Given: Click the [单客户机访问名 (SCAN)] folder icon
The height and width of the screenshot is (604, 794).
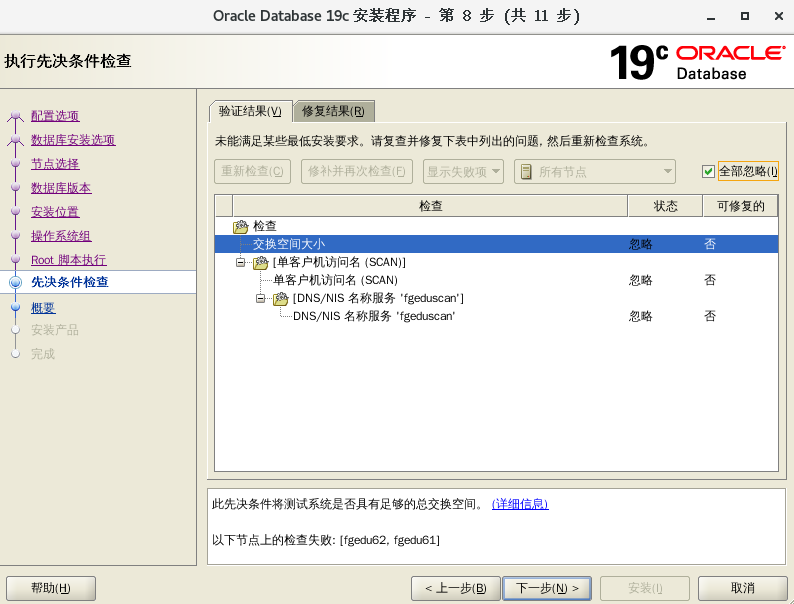Looking at the screenshot, I should point(260,262).
